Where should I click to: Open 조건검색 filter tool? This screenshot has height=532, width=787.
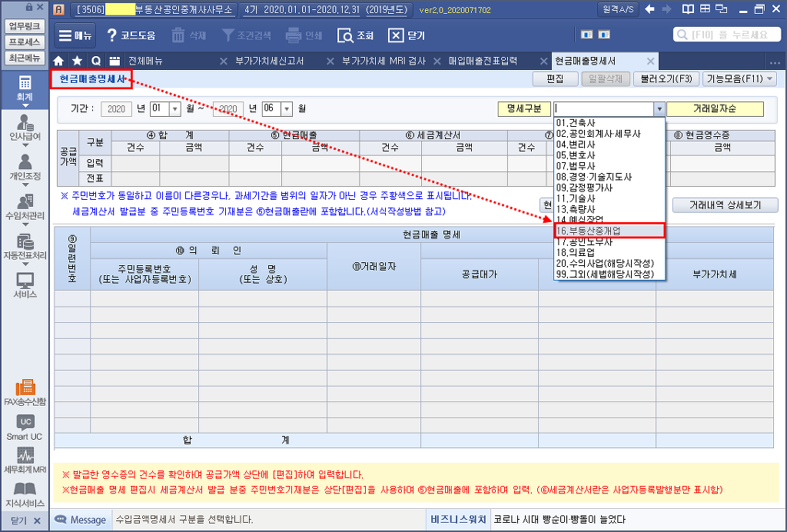[x=246, y=35]
